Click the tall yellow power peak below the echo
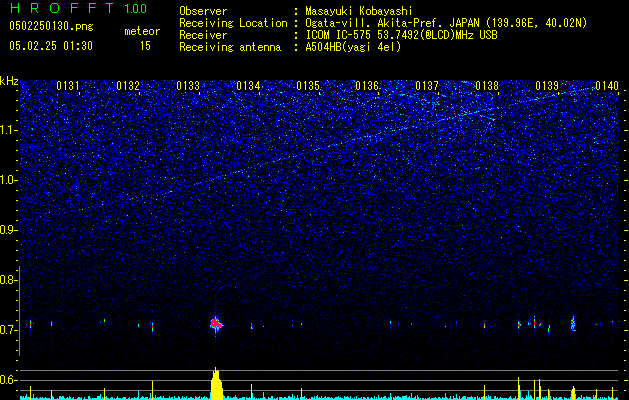The width and height of the screenshot is (629, 400). [216, 384]
